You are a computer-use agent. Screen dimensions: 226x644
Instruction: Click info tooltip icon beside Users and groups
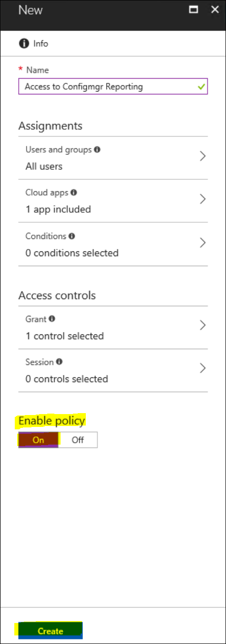click(x=97, y=149)
